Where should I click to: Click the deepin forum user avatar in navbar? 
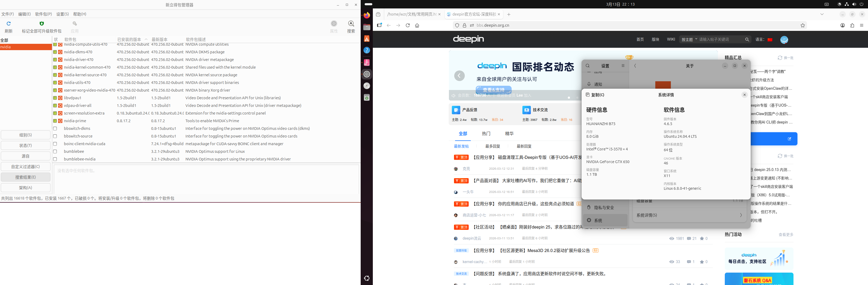pyautogui.click(x=784, y=39)
